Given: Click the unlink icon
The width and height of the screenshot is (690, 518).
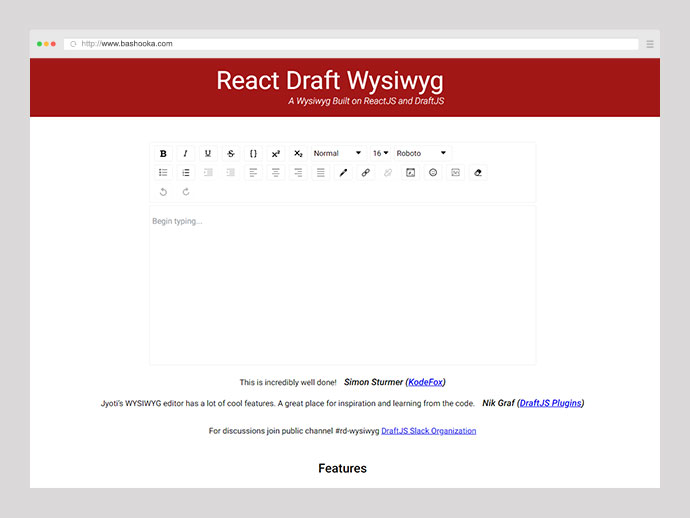Looking at the screenshot, I should [388, 173].
